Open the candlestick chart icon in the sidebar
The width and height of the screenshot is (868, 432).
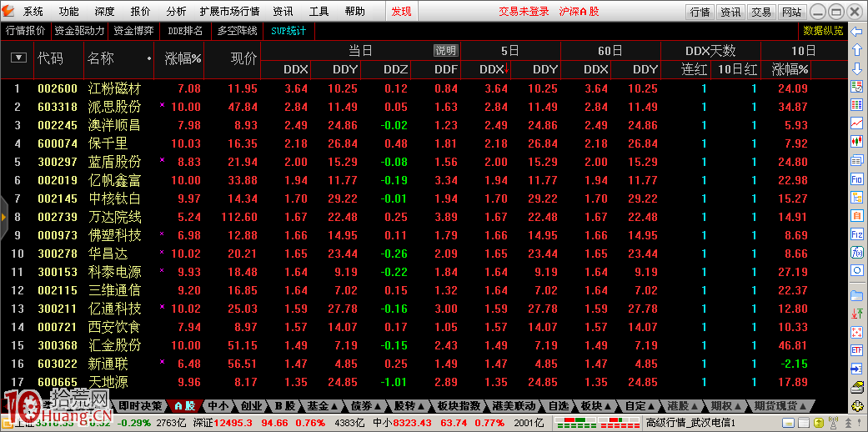point(857,141)
